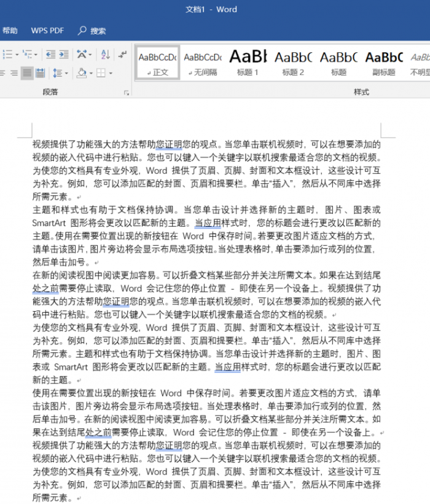Click the decrease indent icon
430x504 pixels.
point(49,55)
